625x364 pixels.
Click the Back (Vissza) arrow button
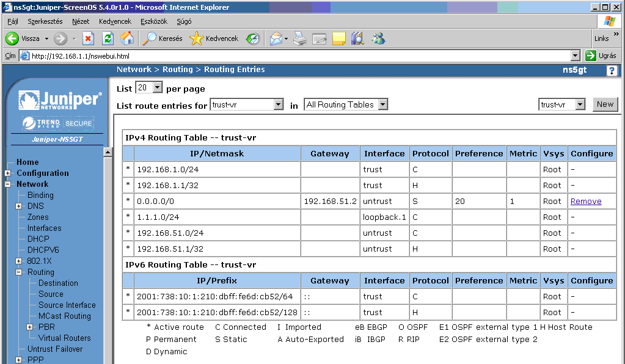[x=13, y=38]
